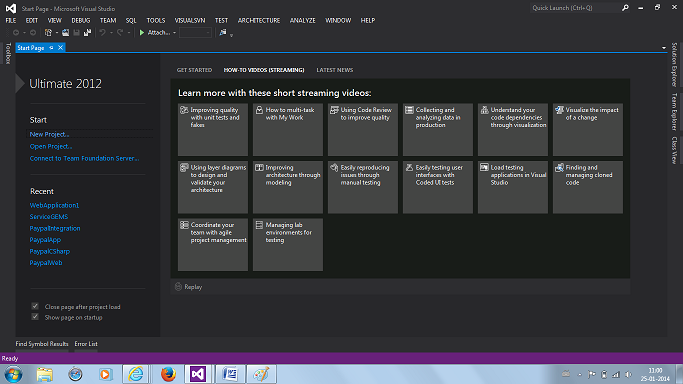
Task: Open Using Code Review video tile
Action: [x=363, y=129]
